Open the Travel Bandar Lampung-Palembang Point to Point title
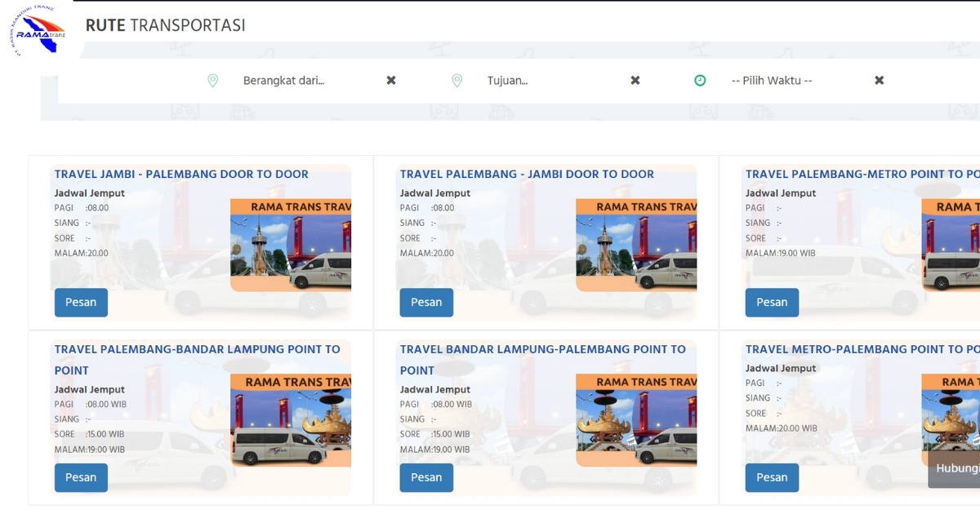Viewport: 980px width, 514px height. (543, 360)
